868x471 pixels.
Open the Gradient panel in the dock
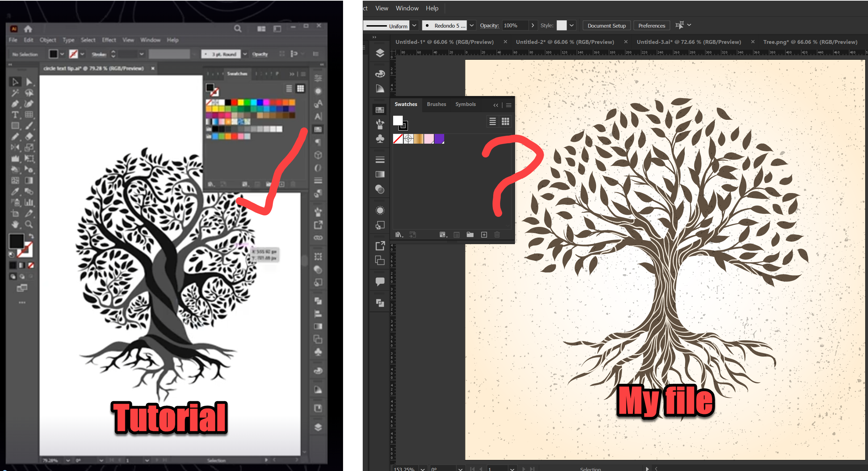[380, 174]
